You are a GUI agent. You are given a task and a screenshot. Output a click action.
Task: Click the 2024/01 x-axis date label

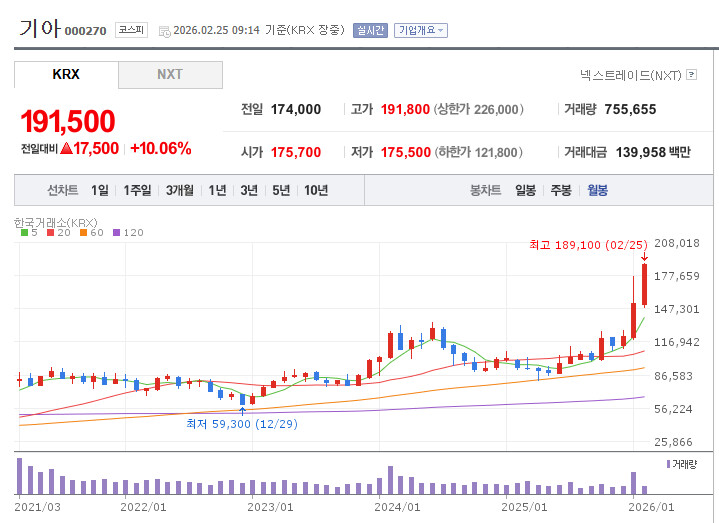[397, 507]
